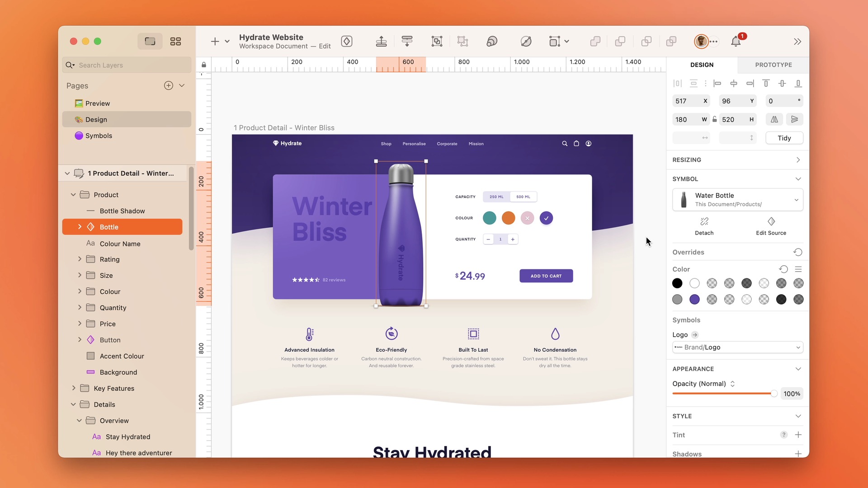
Task: Click the Subtract boolean operation icon
Action: coord(620,41)
